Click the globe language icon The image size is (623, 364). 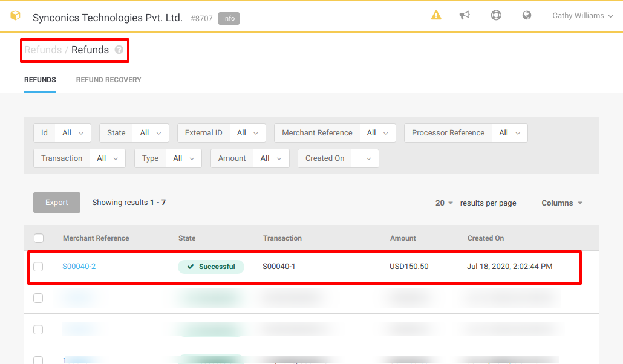[527, 16]
